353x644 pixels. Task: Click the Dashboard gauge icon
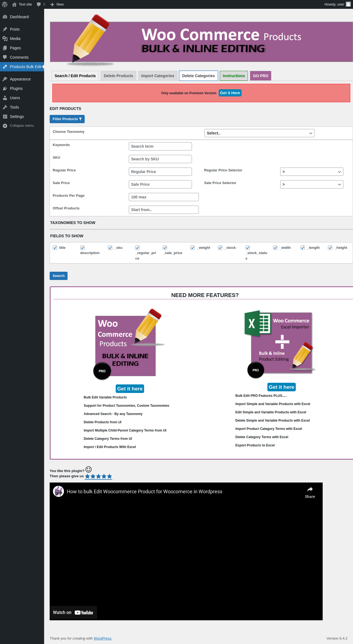point(5,17)
